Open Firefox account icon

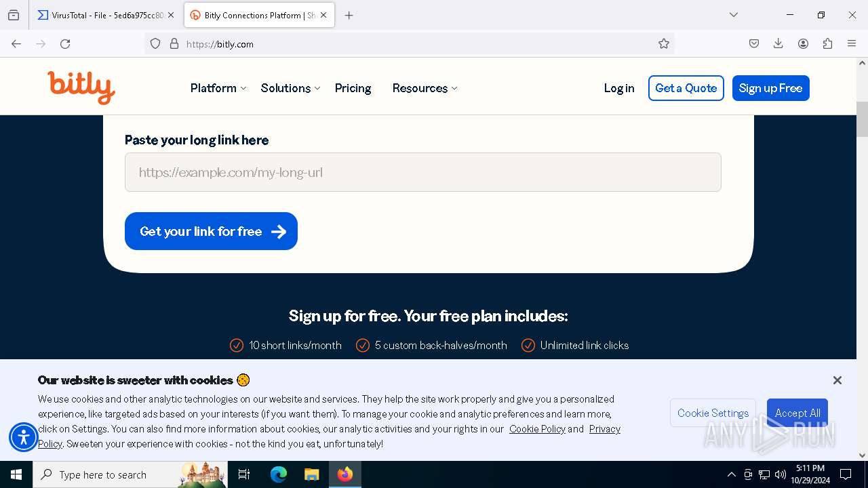[803, 43]
